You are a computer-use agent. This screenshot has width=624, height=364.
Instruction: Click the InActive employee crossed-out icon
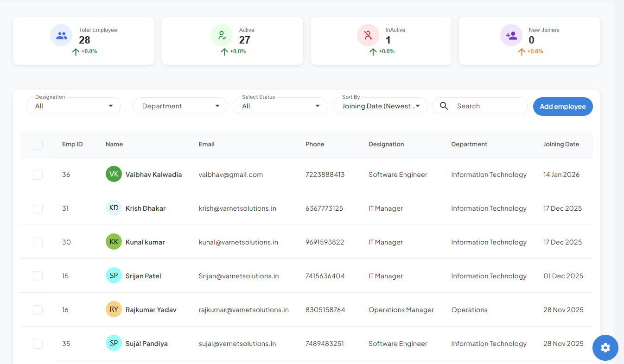[368, 36]
